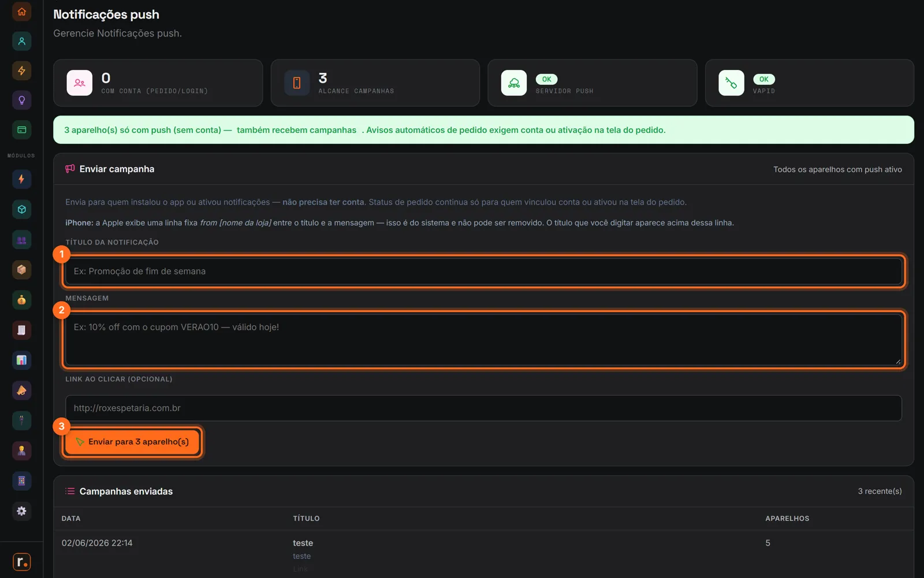924x578 pixels.
Task: Click the bold 'não precisa ter conta' text
Action: tap(323, 202)
